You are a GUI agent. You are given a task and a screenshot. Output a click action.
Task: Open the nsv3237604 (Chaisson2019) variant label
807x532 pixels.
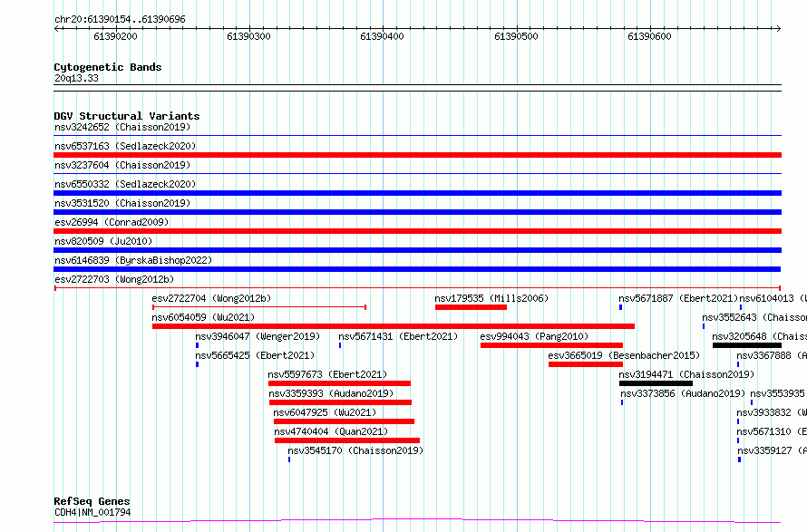tap(122, 165)
